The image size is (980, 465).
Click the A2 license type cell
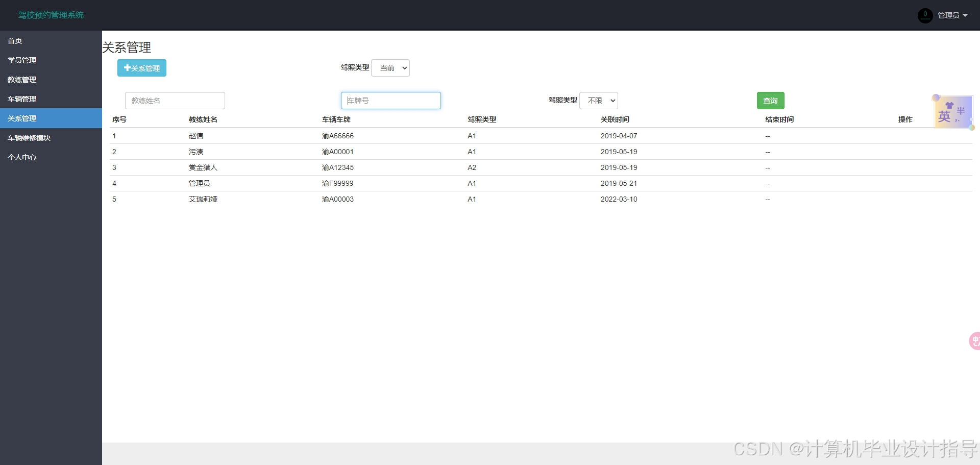point(472,167)
